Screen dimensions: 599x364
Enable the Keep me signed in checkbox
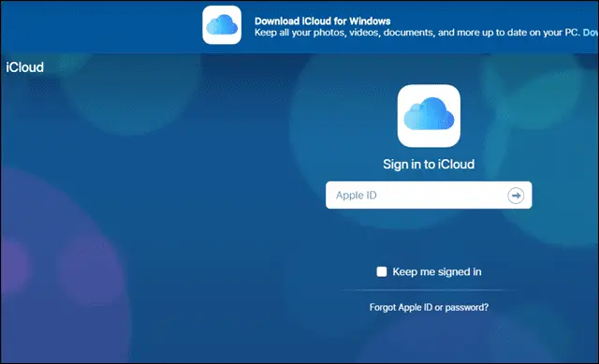coord(382,271)
